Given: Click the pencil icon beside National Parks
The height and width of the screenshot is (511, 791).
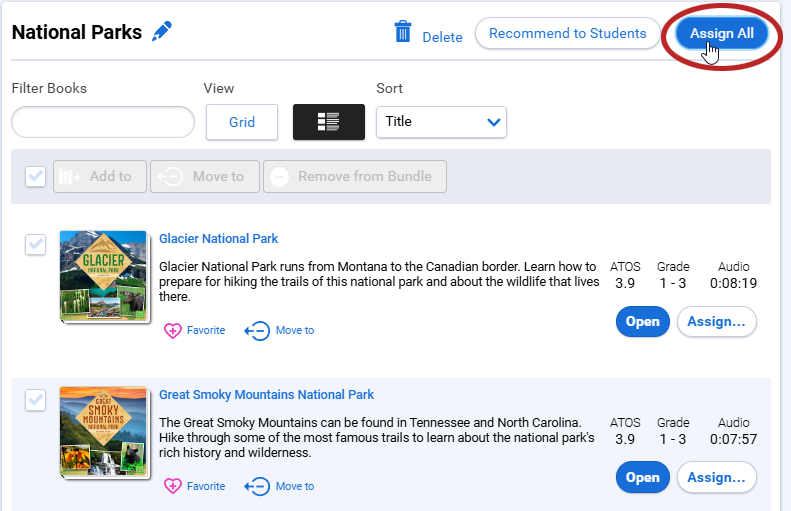Looking at the screenshot, I should click(x=162, y=31).
